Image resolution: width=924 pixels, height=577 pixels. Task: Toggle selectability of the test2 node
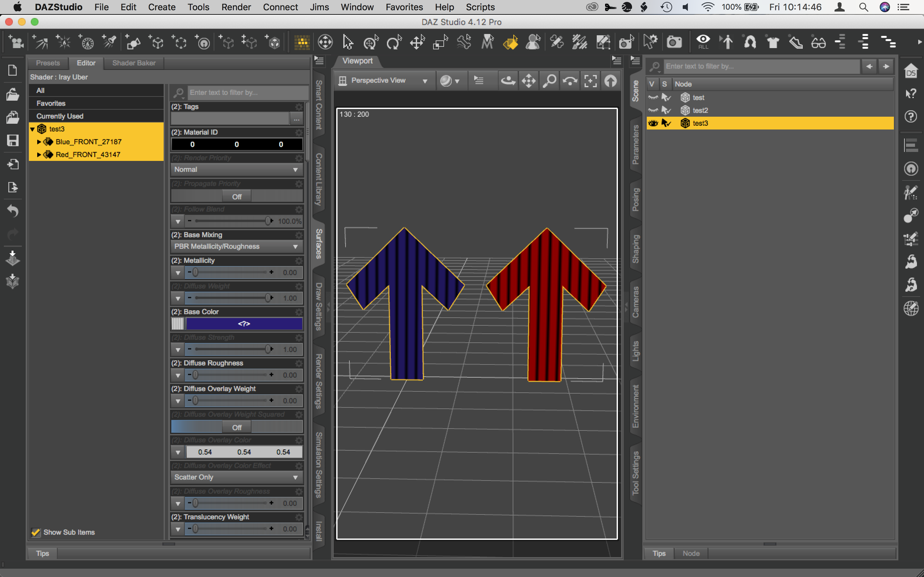[666, 110]
